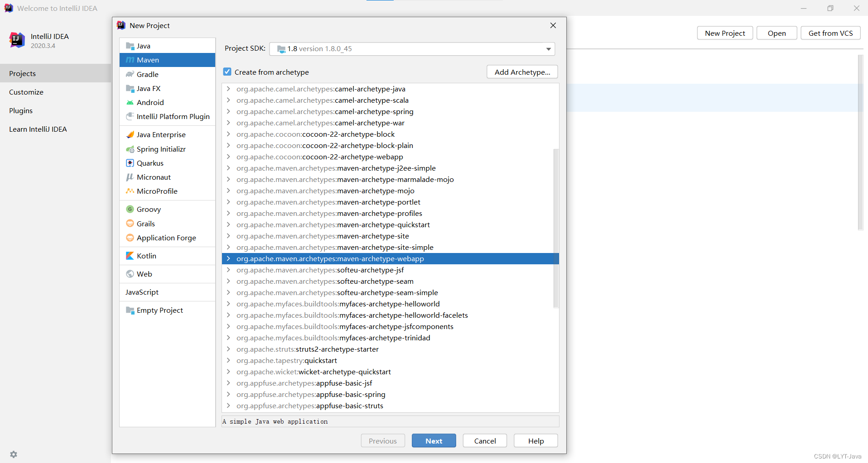
Task: Click the Welcome window projects scrollbar
Action: click(860, 143)
